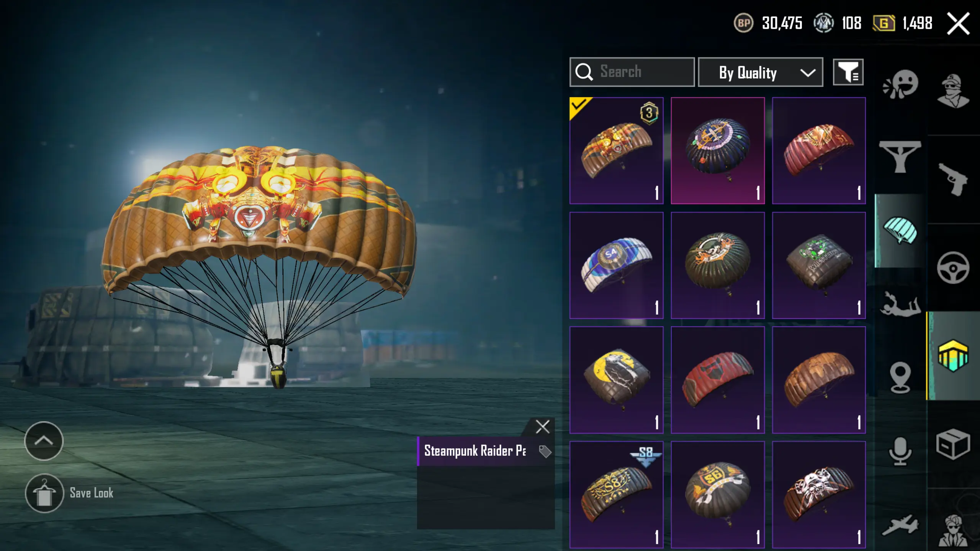Close the Steampunk Raider item info popup

click(x=543, y=426)
